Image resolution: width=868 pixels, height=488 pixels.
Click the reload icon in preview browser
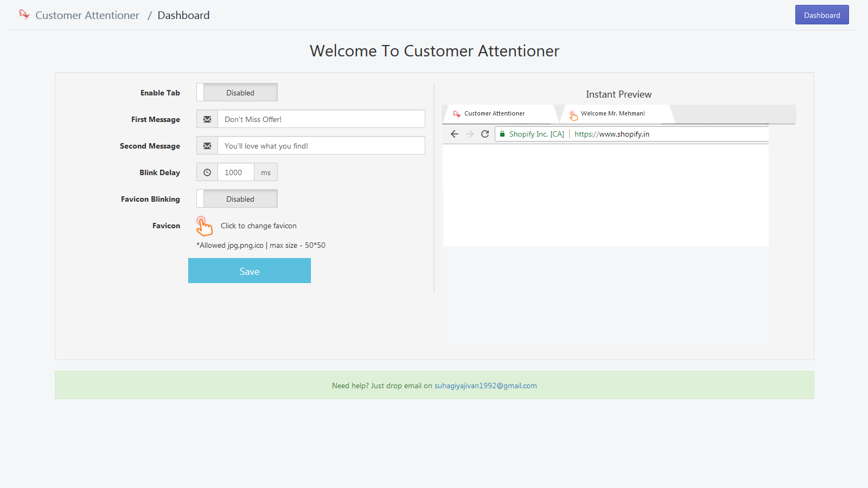485,134
